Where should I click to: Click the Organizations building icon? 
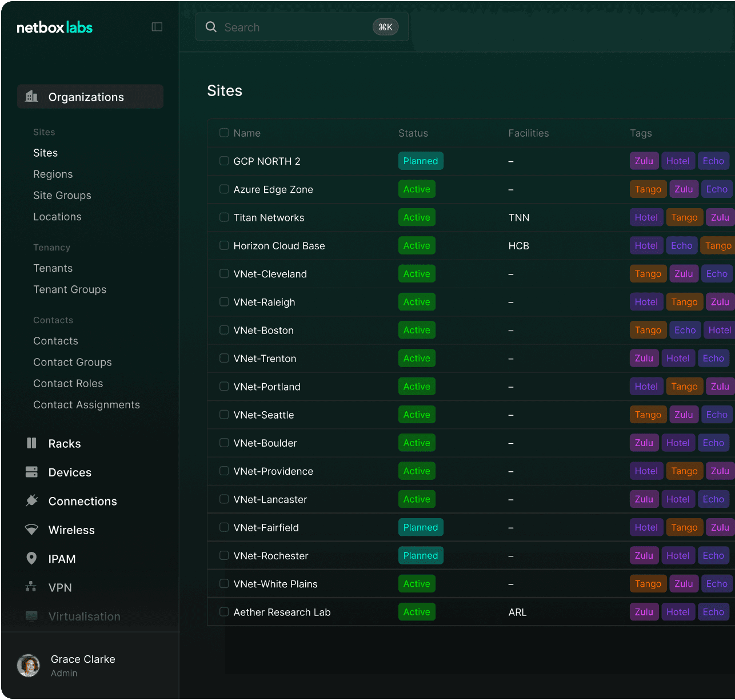(x=32, y=97)
